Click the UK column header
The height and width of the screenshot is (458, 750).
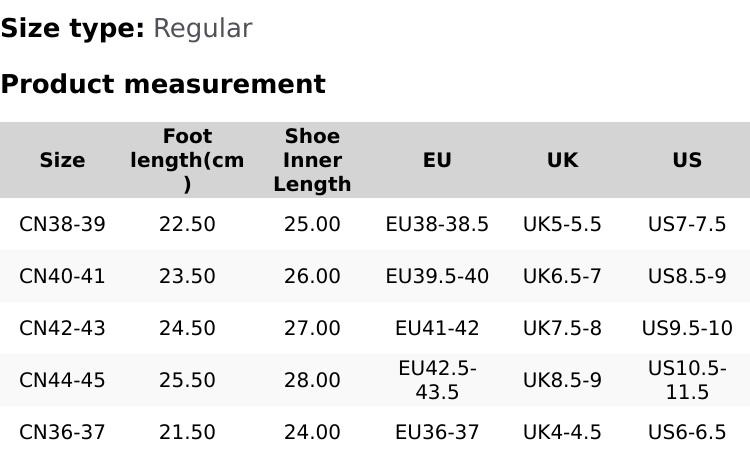[562, 160]
